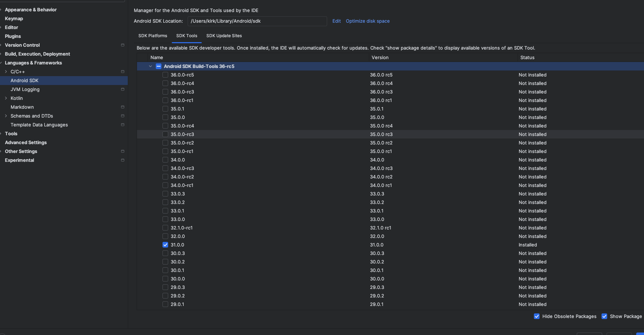Expand the Kotlin settings node

tap(6, 98)
